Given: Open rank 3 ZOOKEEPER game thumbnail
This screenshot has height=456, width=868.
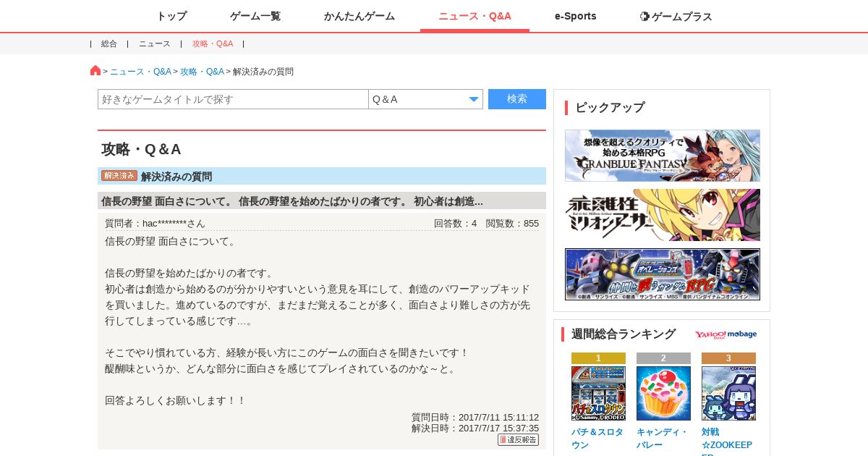Looking at the screenshot, I should [728, 393].
